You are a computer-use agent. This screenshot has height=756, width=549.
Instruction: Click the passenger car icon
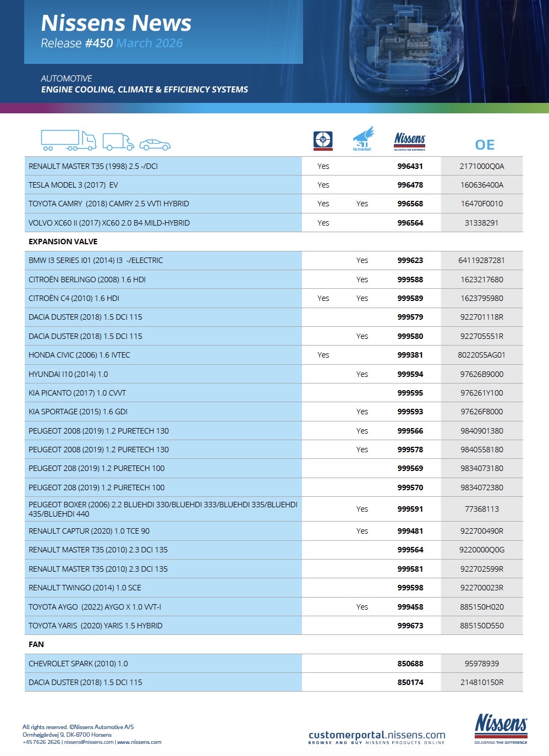pyautogui.click(x=155, y=145)
